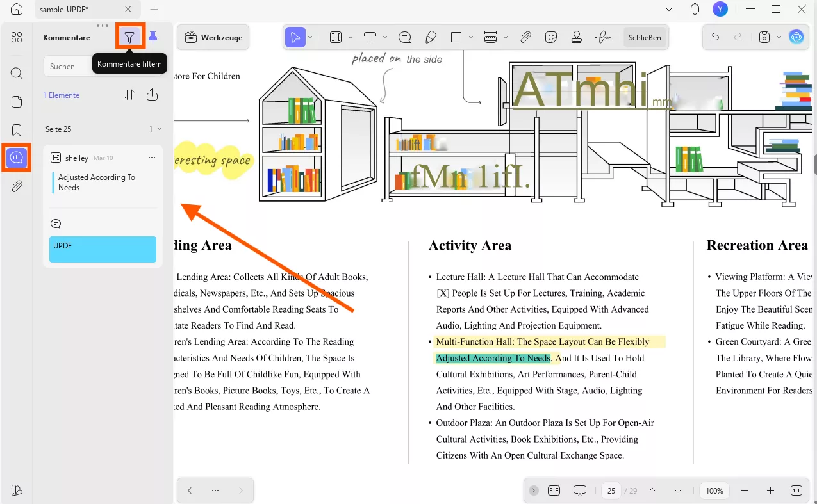Viewport: 817px width, 504px height.
Task: Open the search icon in left sidebar
Action: click(17, 73)
